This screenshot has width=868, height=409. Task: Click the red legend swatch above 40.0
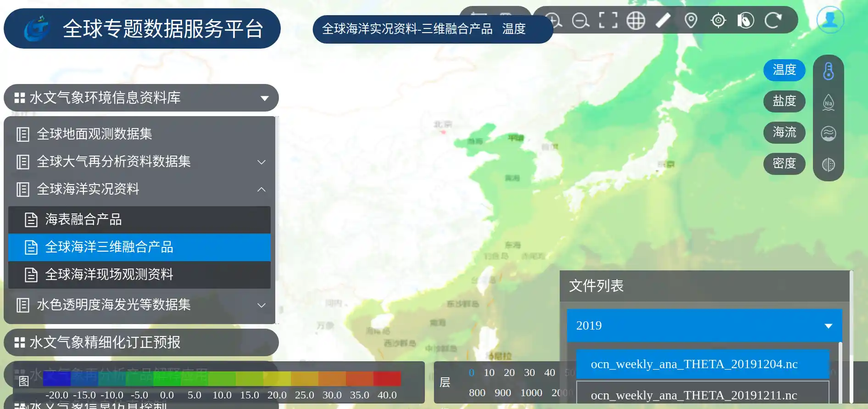(387, 379)
